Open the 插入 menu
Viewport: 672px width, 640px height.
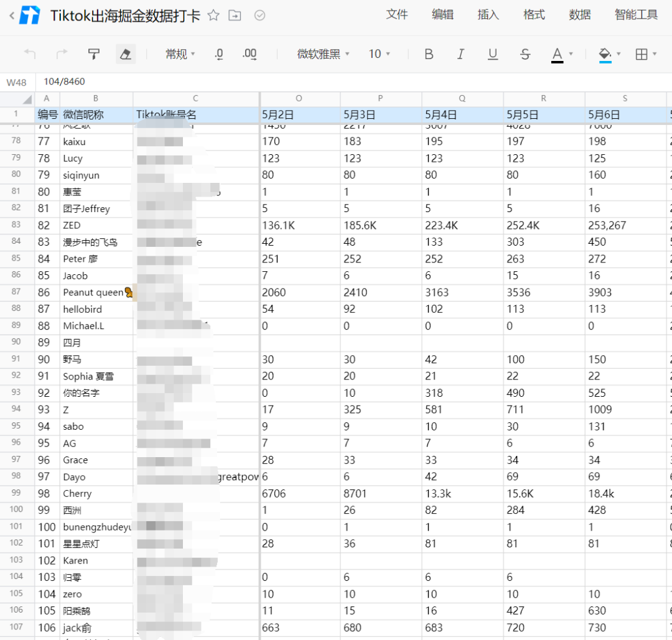[x=488, y=15]
